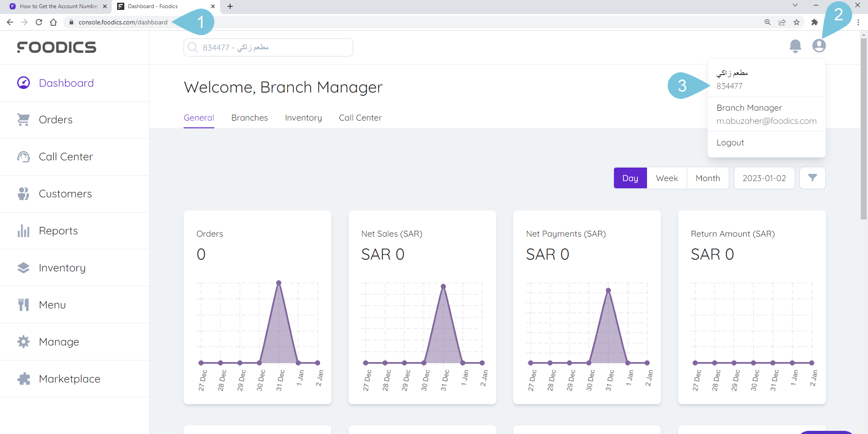Click the Inventory layers icon

point(24,268)
